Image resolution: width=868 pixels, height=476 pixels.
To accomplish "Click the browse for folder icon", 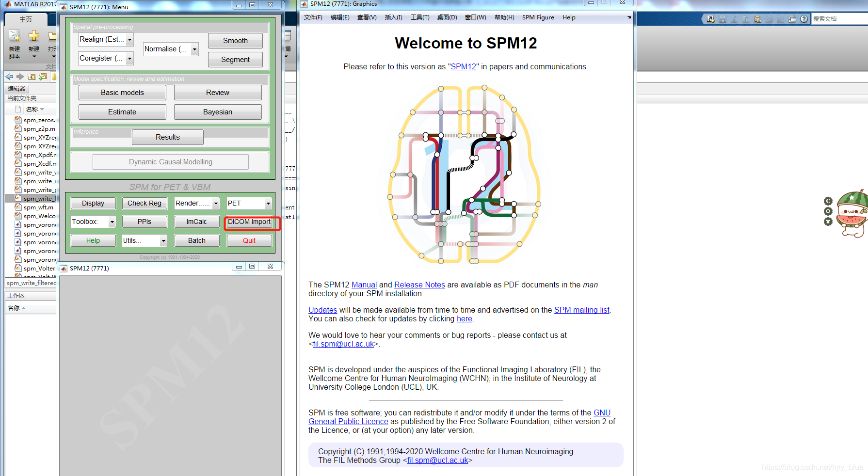I will tap(43, 77).
